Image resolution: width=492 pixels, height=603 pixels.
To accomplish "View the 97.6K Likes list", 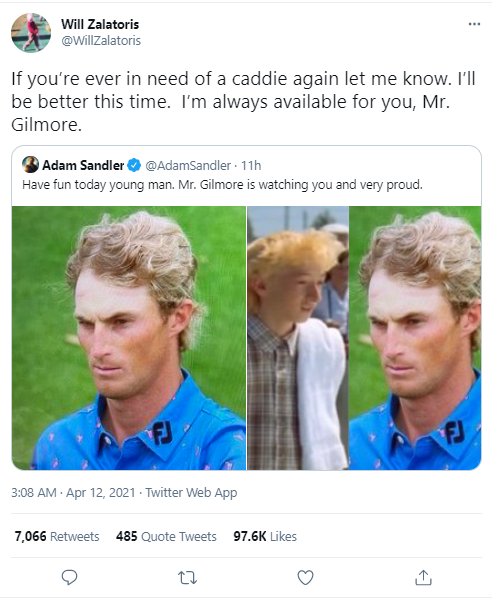I will tap(265, 536).
